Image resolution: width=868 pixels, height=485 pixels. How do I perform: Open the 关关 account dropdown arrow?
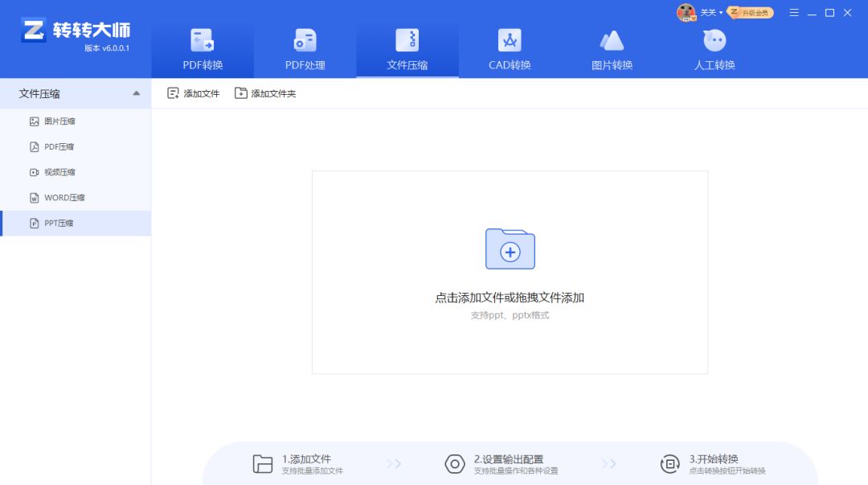(x=719, y=12)
